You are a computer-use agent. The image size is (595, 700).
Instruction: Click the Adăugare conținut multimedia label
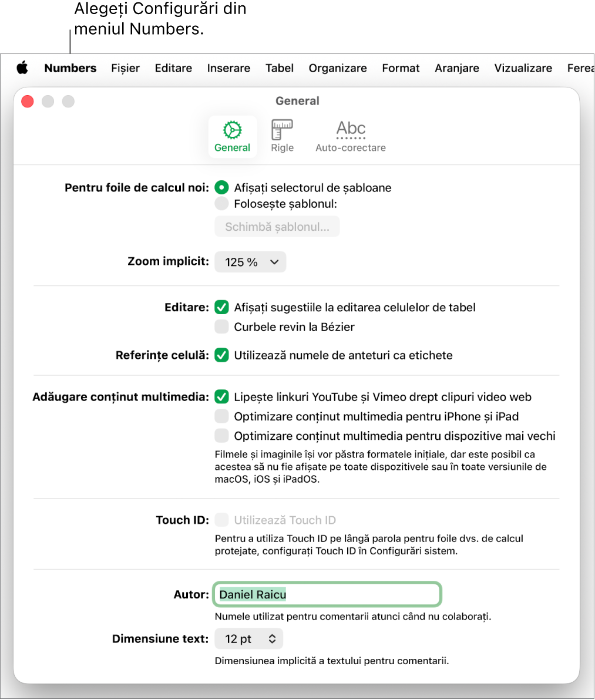pyautogui.click(x=120, y=397)
